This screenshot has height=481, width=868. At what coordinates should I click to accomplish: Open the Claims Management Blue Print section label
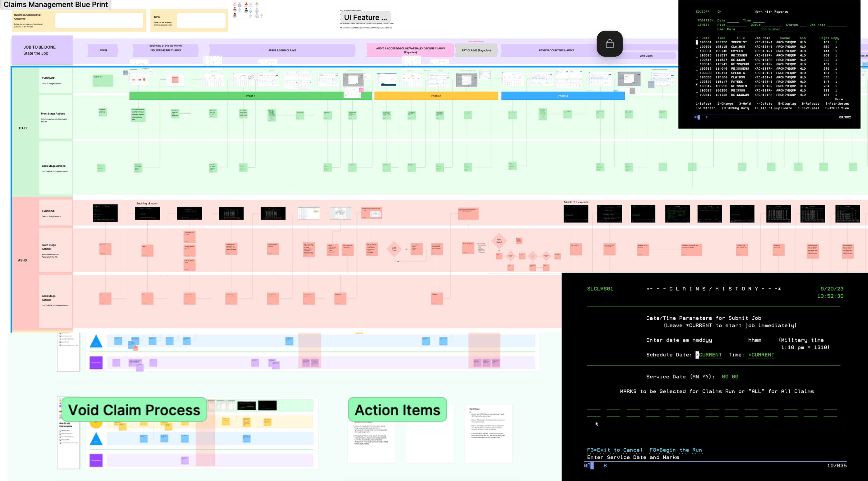[56, 5]
